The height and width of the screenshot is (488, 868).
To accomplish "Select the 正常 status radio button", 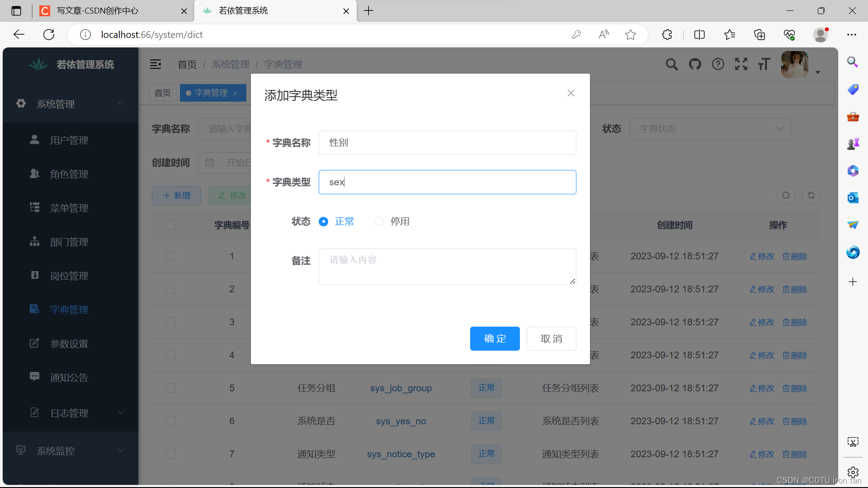I will coord(324,221).
